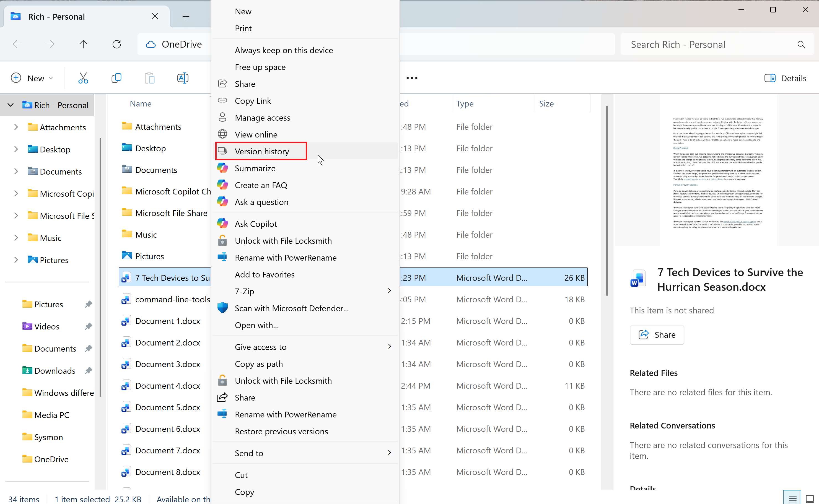Viewport: 819px width, 504px height.
Task: Open Media PC in Quick access
Action: (x=52, y=415)
